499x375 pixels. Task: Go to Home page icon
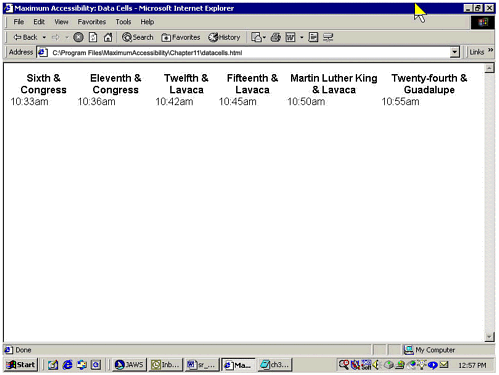click(x=108, y=37)
